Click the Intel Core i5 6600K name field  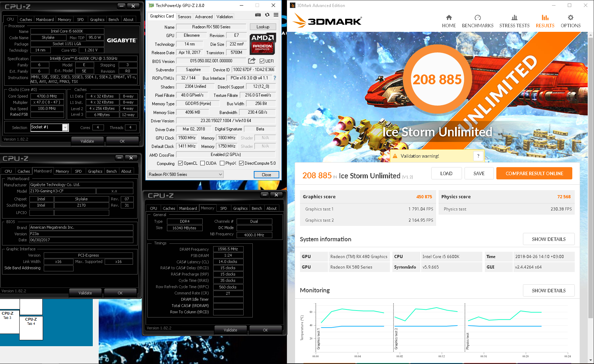[67, 31]
